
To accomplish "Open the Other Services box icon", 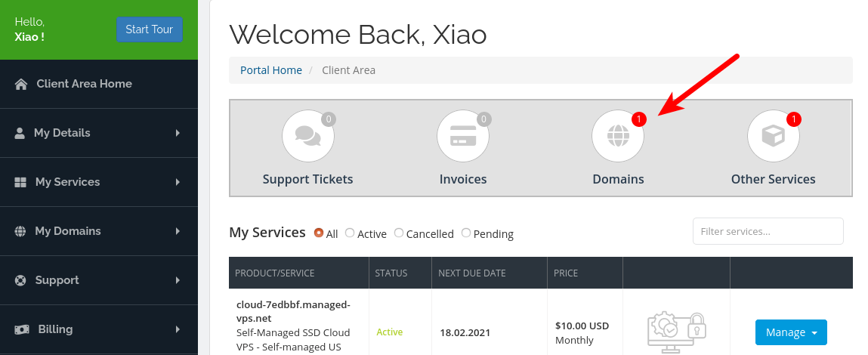I will click(773, 136).
